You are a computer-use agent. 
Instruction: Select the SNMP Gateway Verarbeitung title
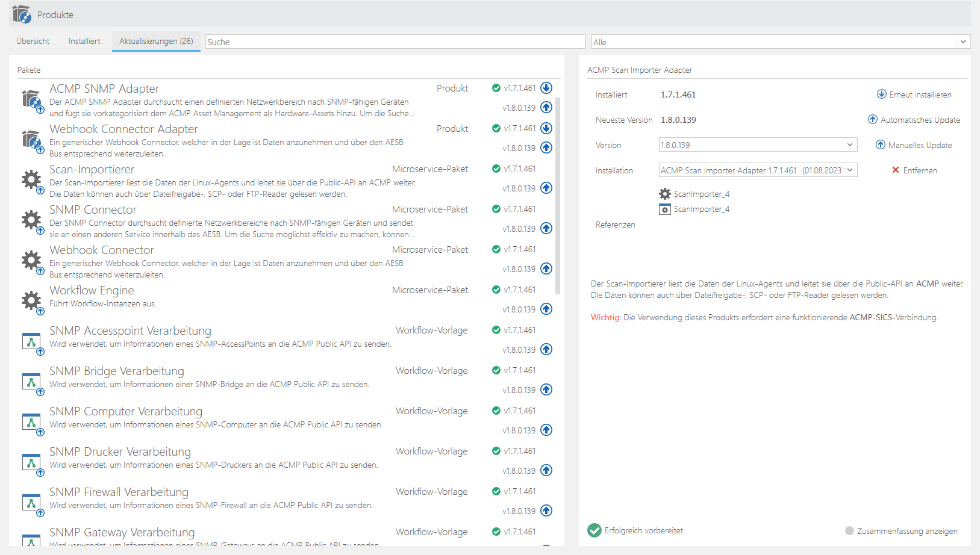click(122, 532)
